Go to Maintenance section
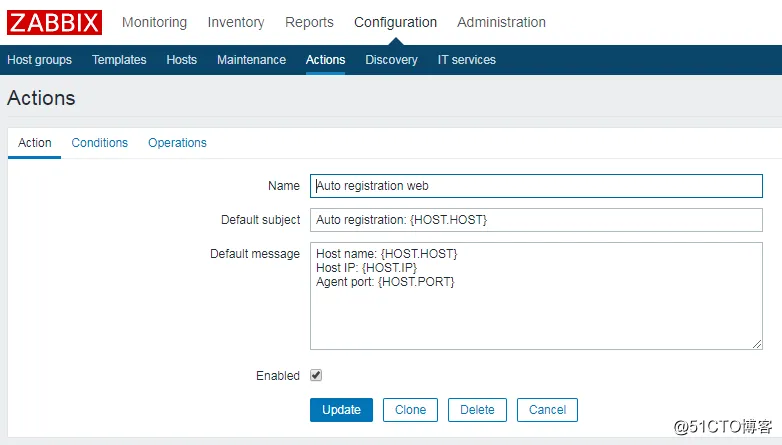 click(x=251, y=60)
